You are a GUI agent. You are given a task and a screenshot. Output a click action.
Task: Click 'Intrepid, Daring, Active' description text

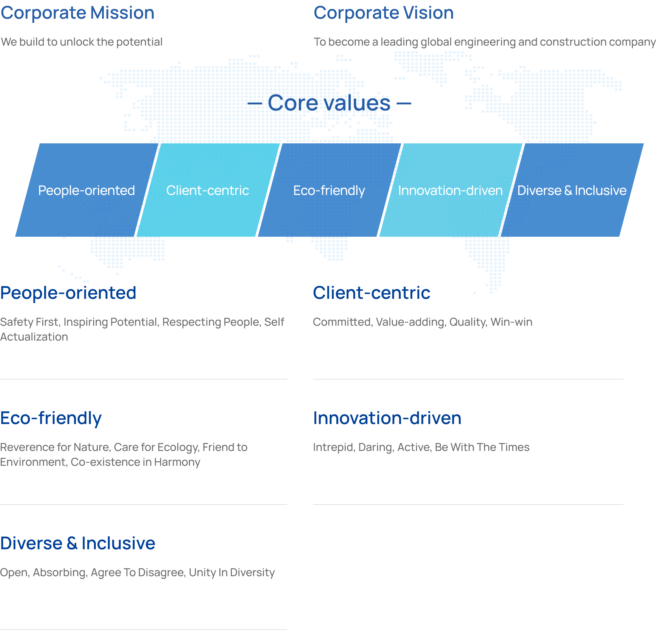click(421, 447)
